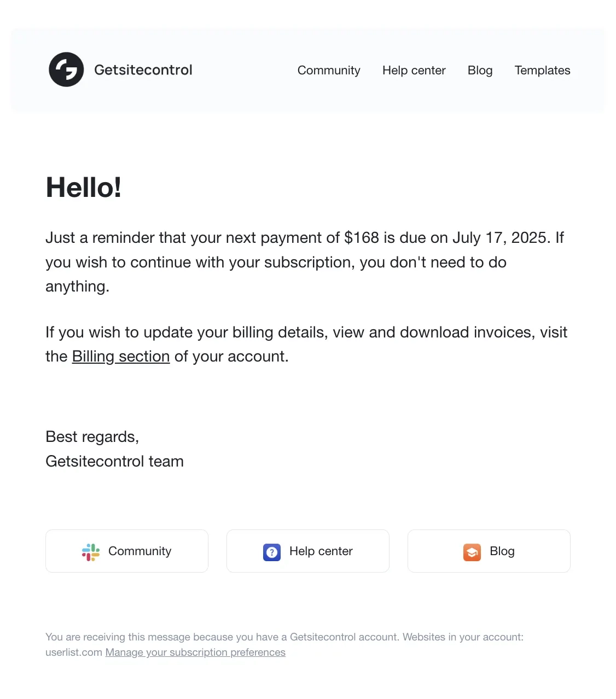Open the Help center button at the bottom

307,551
